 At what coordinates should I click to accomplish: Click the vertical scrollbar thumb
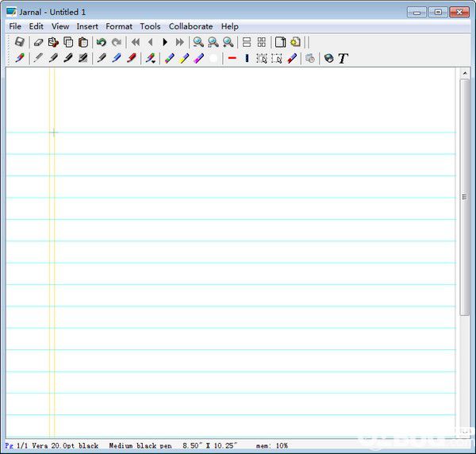pyautogui.click(x=464, y=198)
